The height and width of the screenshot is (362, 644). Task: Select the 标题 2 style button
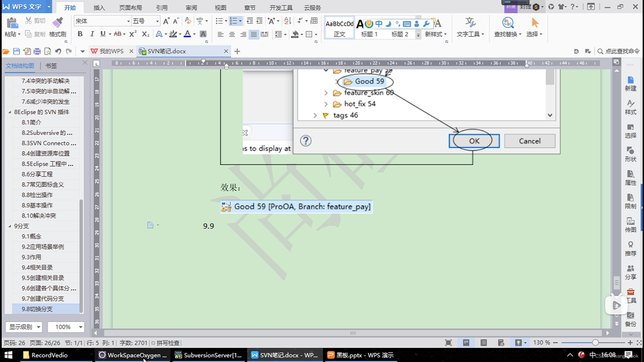400,34
